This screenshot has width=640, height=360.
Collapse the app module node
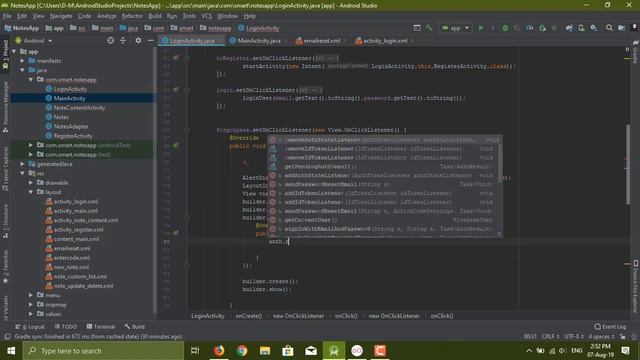click(x=15, y=51)
